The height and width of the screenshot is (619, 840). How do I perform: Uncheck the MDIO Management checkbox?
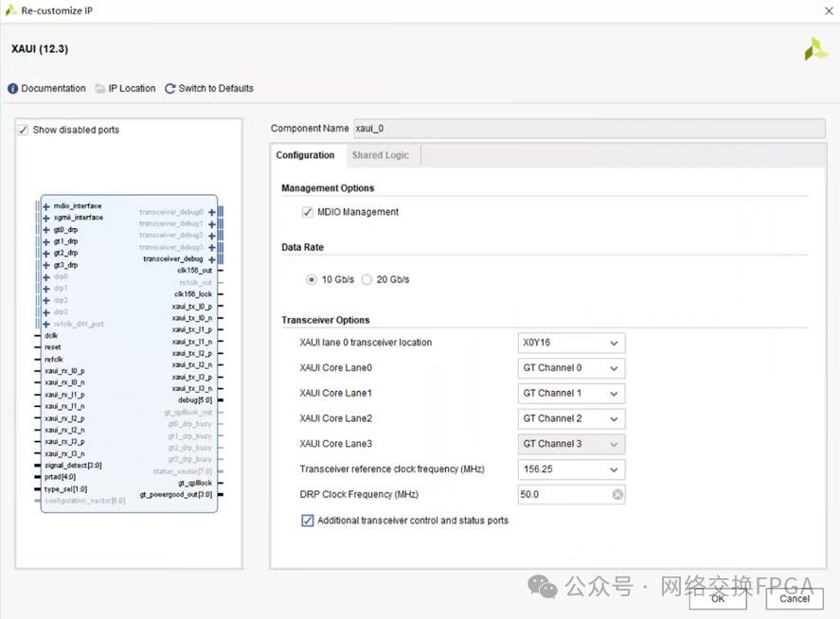click(308, 212)
